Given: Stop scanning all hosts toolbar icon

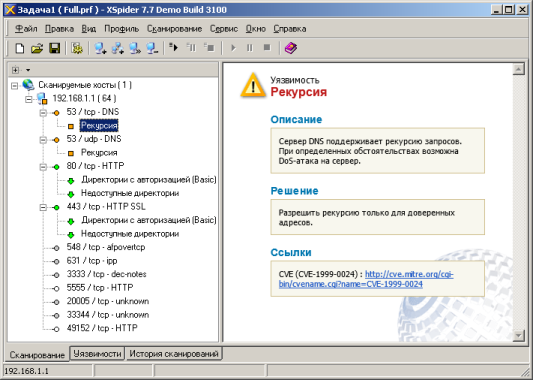Looking at the screenshot, I should [x=209, y=48].
